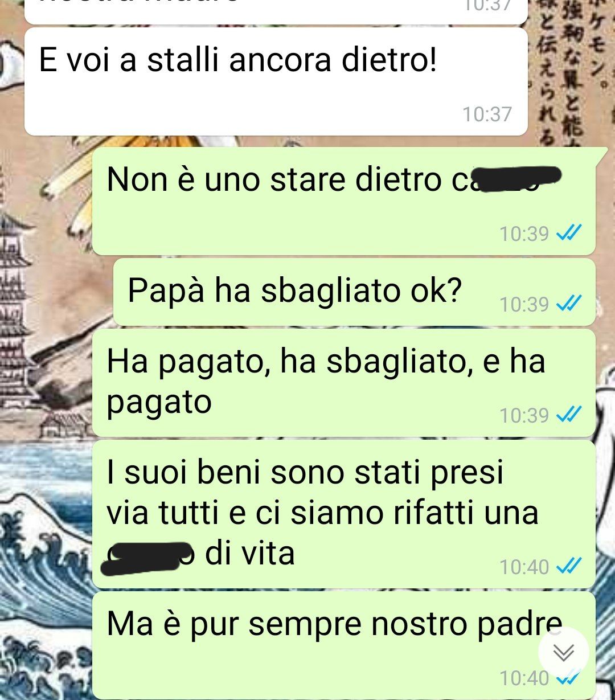Select the 'Ha pagato, ha sbagliato, e ha pagato' bubble

[344, 383]
